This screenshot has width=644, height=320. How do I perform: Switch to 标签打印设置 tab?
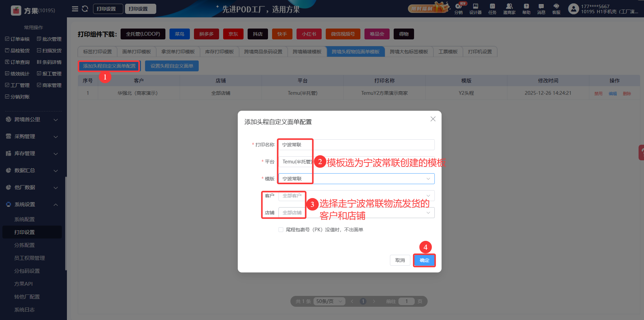[x=97, y=52]
